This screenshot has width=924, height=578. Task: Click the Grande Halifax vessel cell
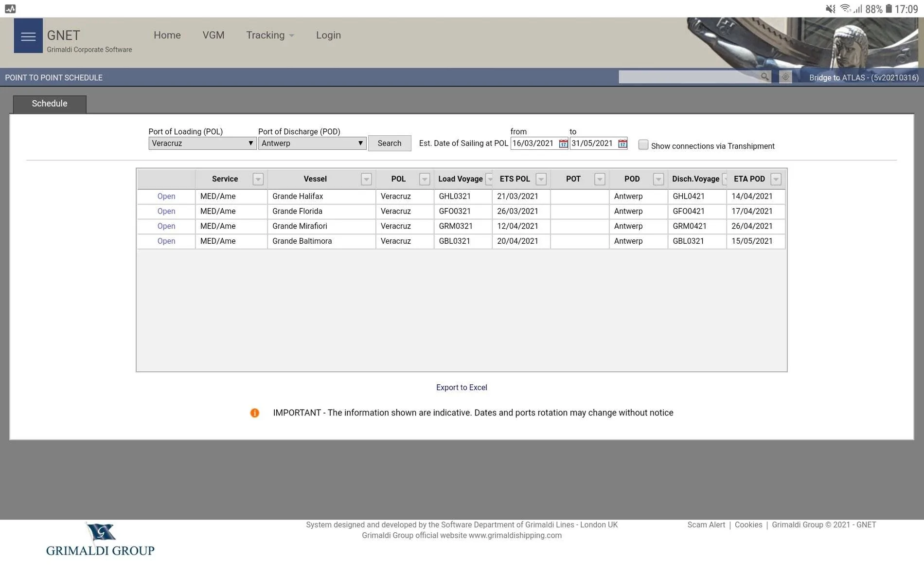click(x=321, y=197)
